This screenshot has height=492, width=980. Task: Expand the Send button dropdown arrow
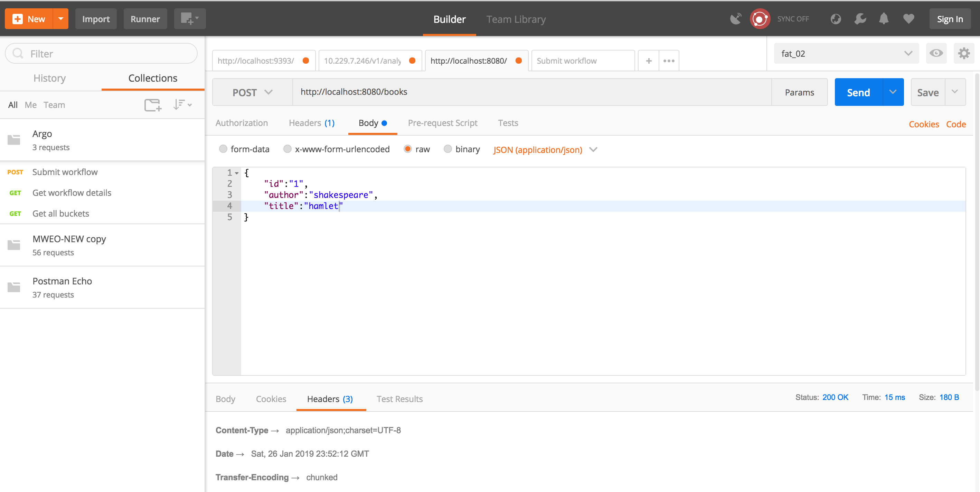[x=893, y=92]
